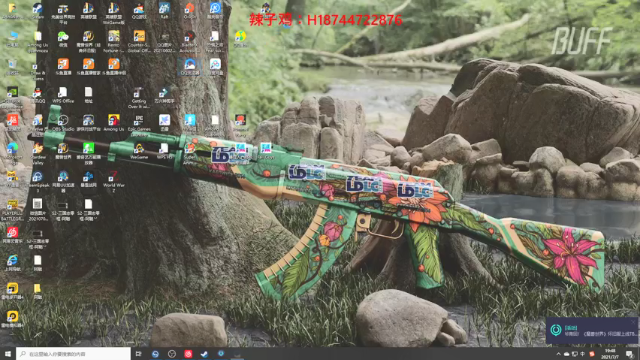The image size is (640, 360).
Task: Open the Among Us folder icon
Action: point(38,41)
